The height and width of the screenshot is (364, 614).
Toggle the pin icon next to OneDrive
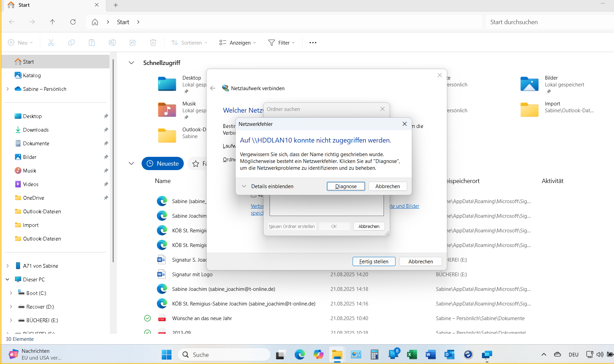click(106, 198)
